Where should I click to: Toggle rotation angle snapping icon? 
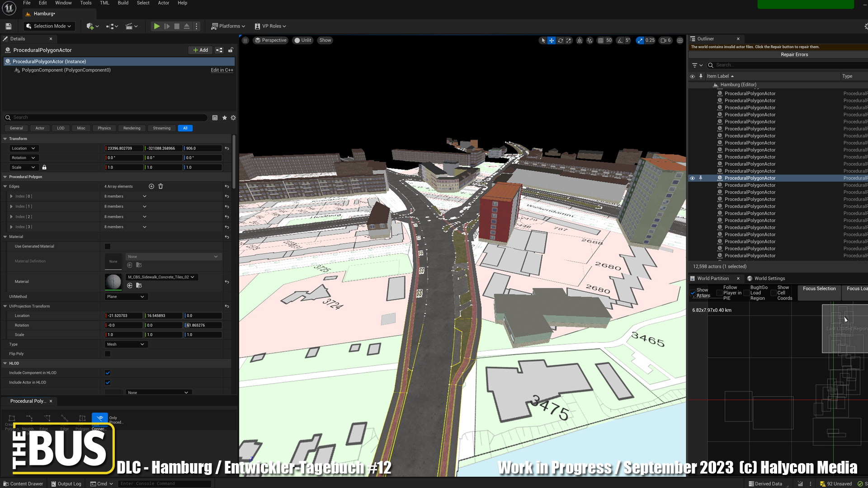(620, 41)
